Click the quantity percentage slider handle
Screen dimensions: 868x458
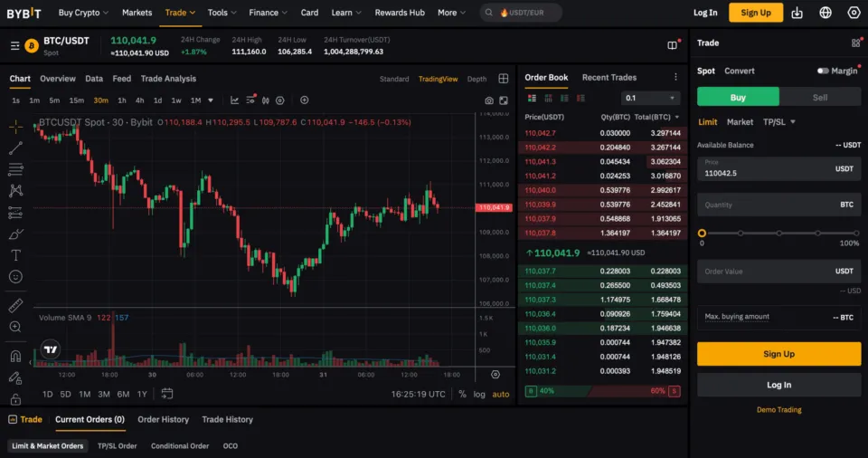click(x=702, y=234)
